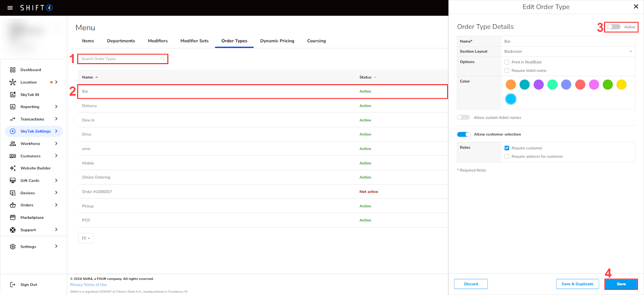Click the Website Builder sparkle icon

(x=13, y=168)
